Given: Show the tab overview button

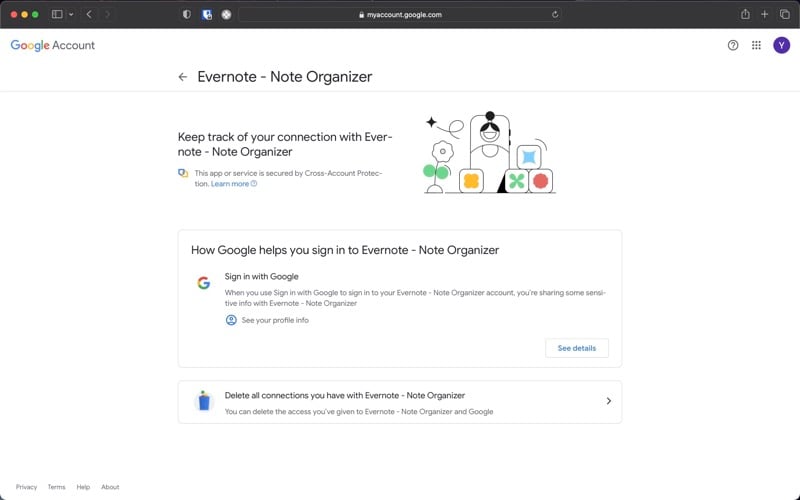Looking at the screenshot, I should tap(784, 14).
